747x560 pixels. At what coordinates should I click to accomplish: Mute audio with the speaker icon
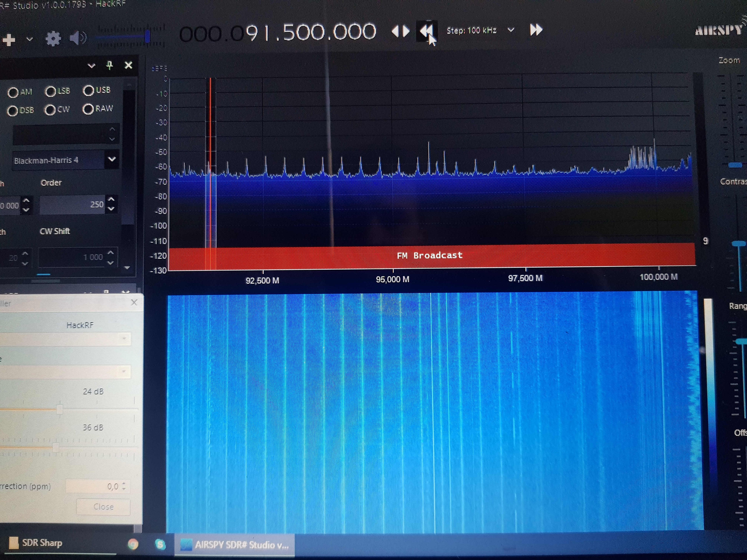coord(78,38)
